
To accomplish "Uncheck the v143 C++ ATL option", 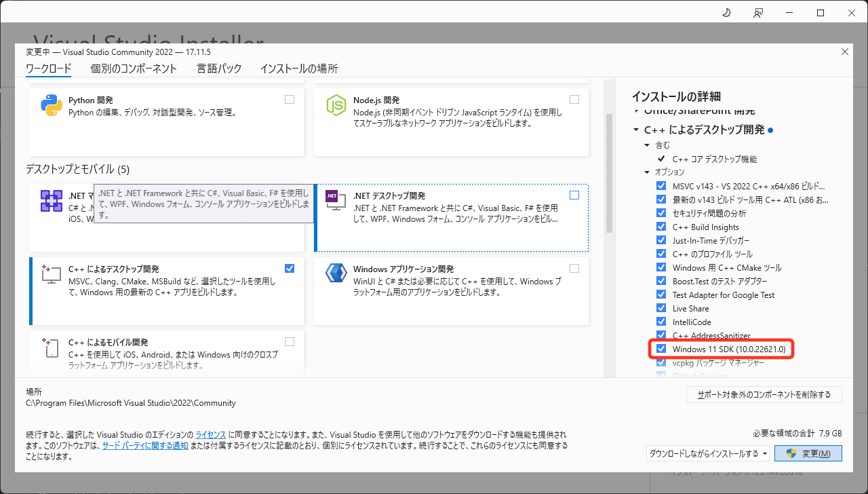I will click(x=661, y=199).
